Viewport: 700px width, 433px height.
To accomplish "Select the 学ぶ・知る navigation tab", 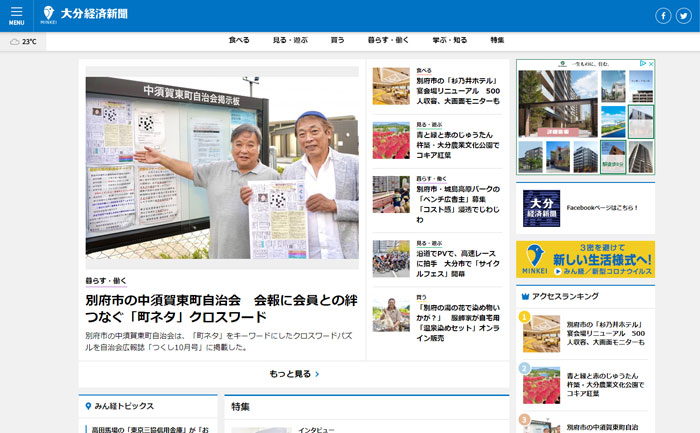I will (x=450, y=40).
